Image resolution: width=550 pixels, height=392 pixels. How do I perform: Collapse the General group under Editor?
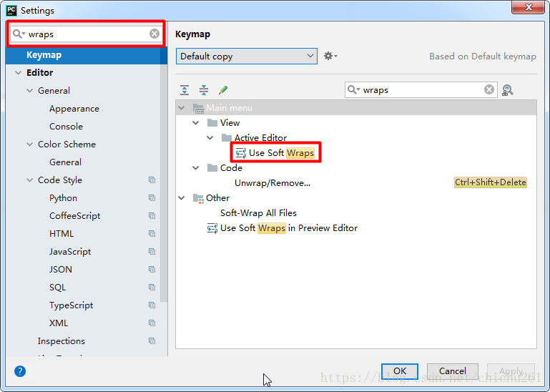[x=30, y=91]
